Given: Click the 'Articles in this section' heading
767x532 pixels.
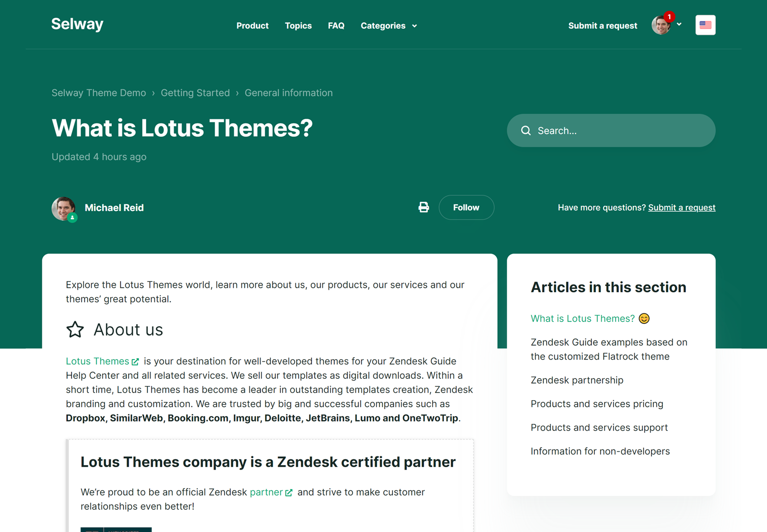Looking at the screenshot, I should [608, 287].
